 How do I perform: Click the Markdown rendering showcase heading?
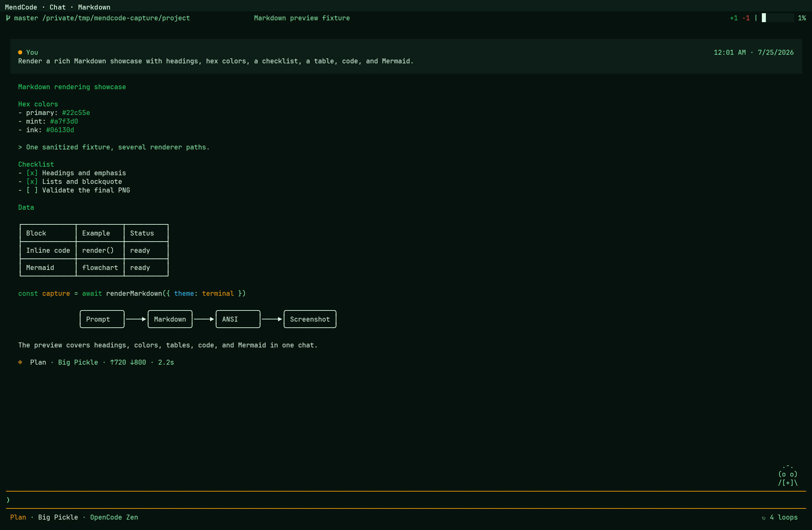click(72, 87)
